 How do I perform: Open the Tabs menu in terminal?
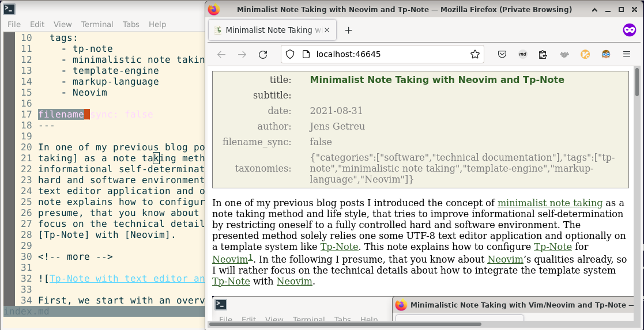[131, 24]
